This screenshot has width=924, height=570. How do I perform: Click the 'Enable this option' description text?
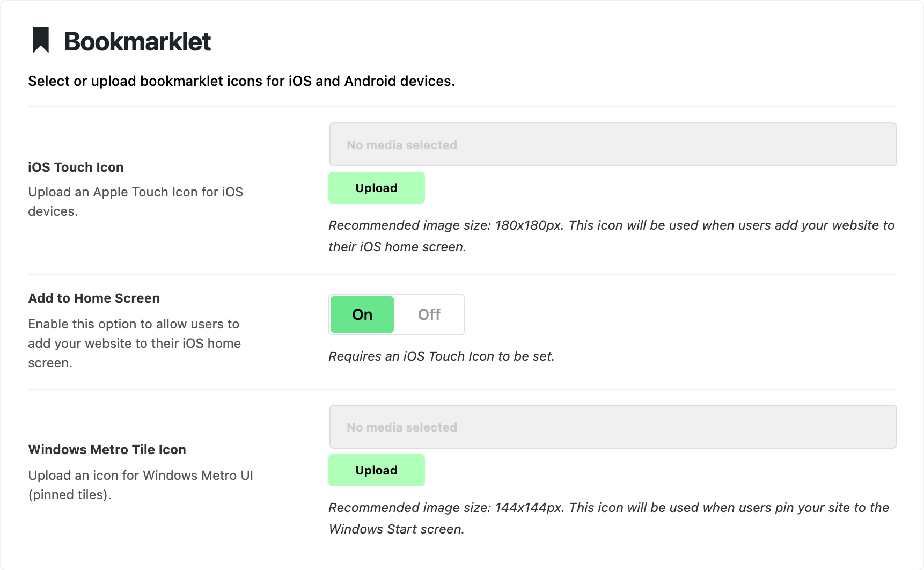pyautogui.click(x=134, y=344)
